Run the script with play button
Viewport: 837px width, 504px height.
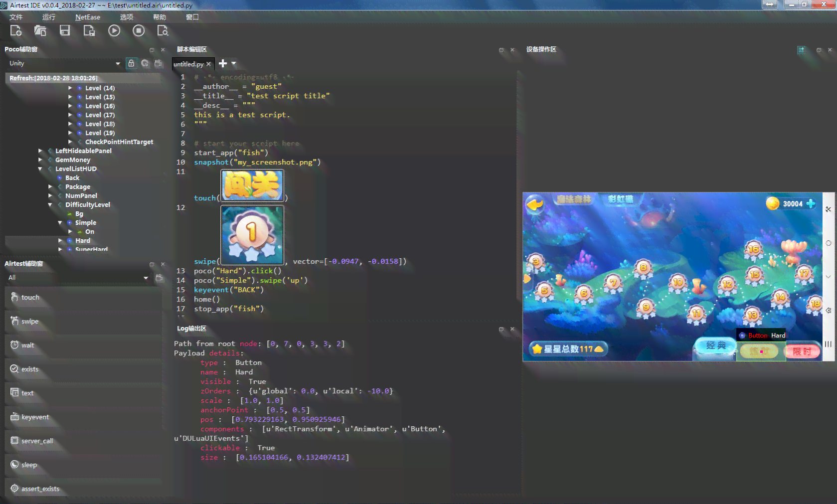click(114, 31)
